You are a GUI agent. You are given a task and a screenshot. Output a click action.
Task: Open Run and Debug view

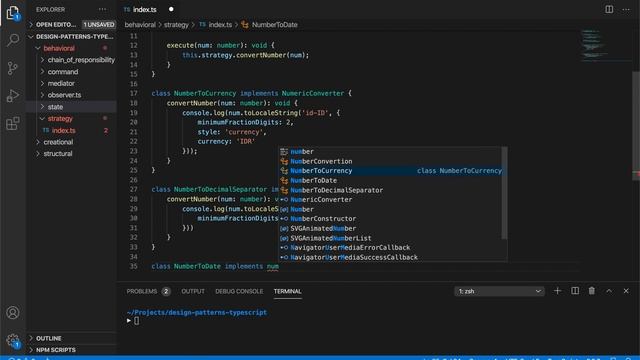click(13, 96)
